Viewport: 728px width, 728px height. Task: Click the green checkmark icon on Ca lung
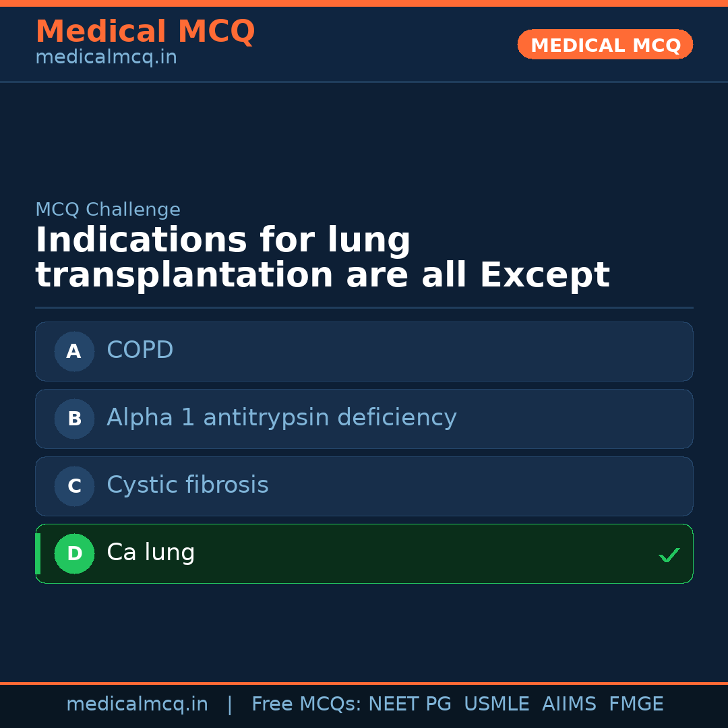[x=669, y=555]
